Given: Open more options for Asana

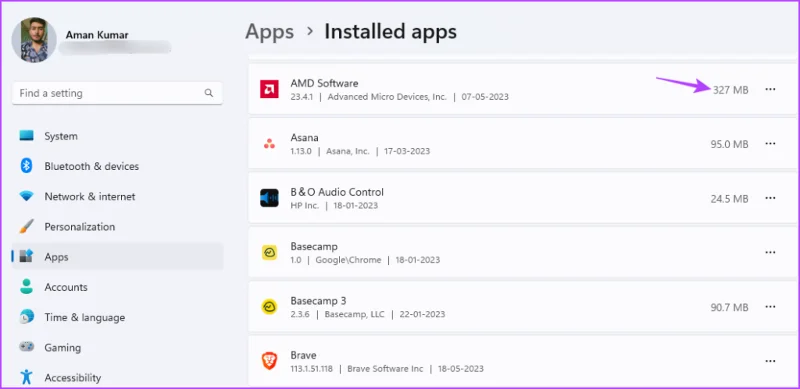Looking at the screenshot, I should 770,144.
